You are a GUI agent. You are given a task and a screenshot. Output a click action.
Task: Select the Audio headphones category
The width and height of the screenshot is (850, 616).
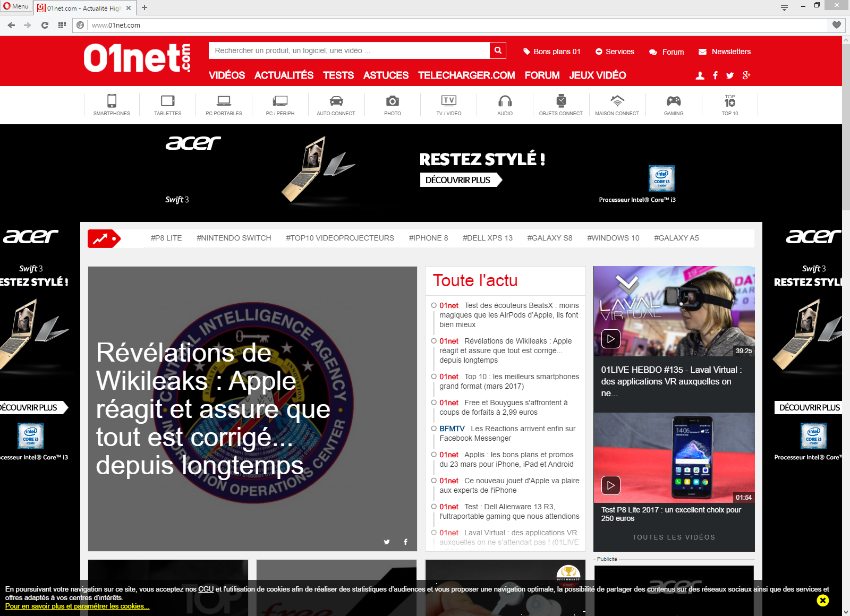(x=505, y=105)
